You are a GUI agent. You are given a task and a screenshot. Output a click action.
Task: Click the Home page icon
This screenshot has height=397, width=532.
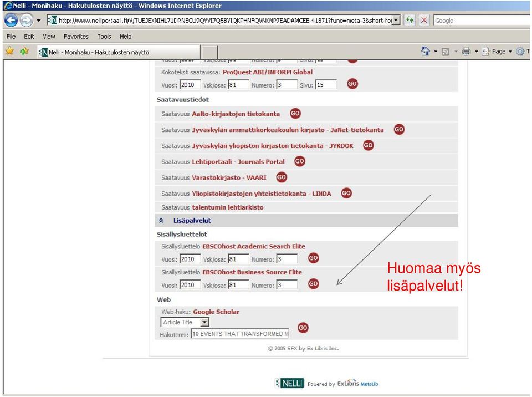coord(425,51)
